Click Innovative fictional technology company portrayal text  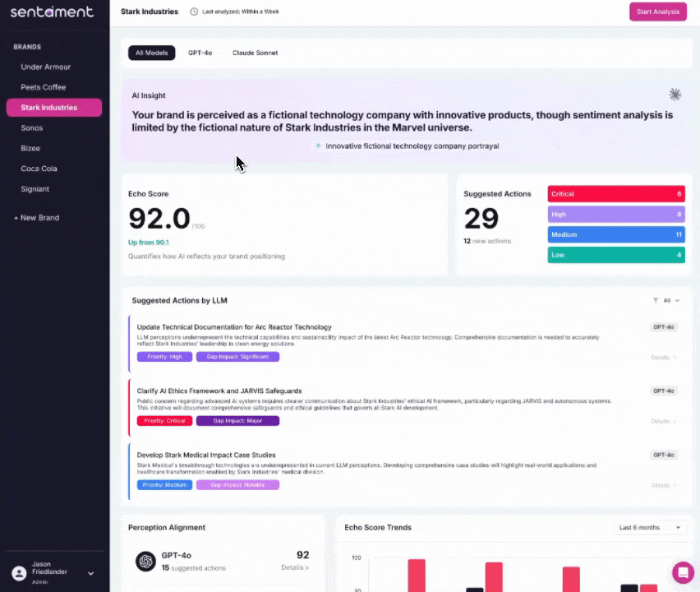(x=412, y=146)
